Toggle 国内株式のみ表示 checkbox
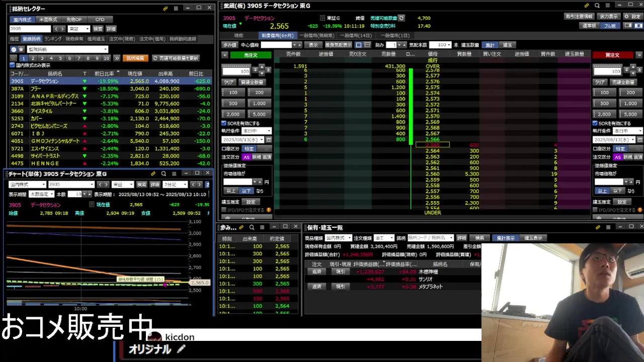The width and height of the screenshot is (644, 362). [13, 65]
